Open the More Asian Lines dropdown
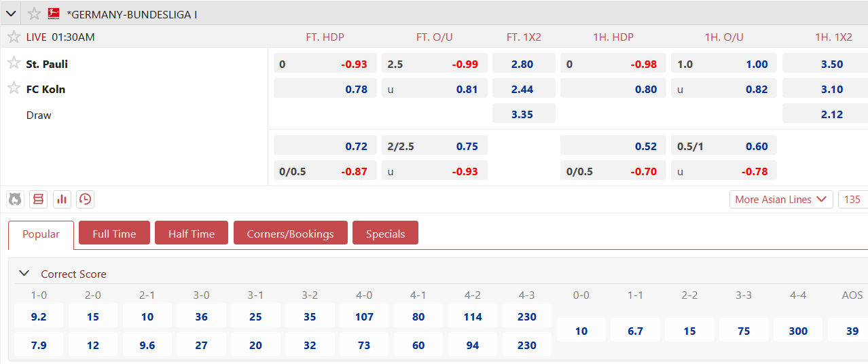Image resolution: width=868 pixels, height=364 pixels. point(781,199)
